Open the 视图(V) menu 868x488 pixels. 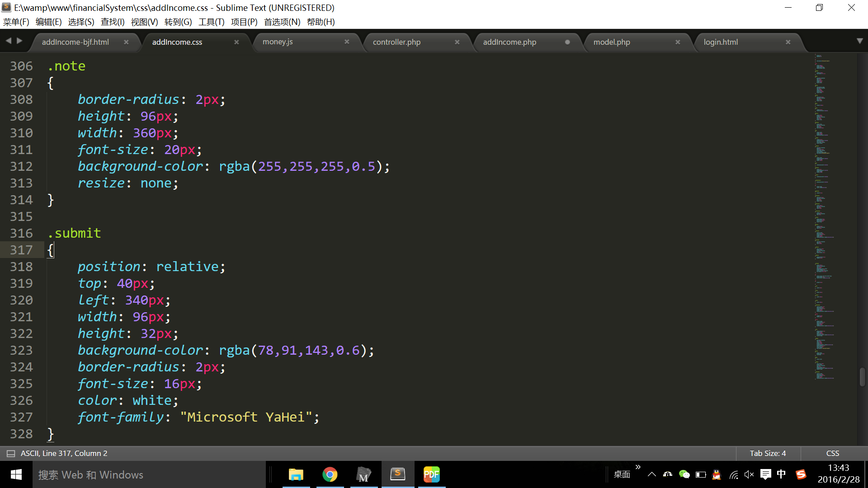coord(144,22)
